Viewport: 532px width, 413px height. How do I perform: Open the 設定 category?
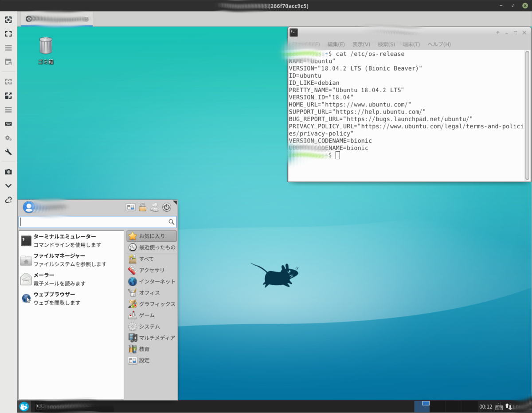(152, 361)
